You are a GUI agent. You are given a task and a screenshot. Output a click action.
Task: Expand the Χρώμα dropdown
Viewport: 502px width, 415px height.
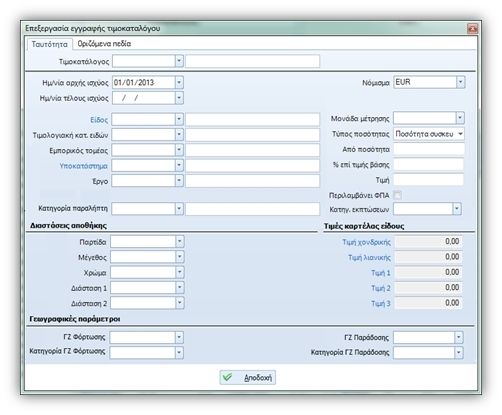(179, 272)
